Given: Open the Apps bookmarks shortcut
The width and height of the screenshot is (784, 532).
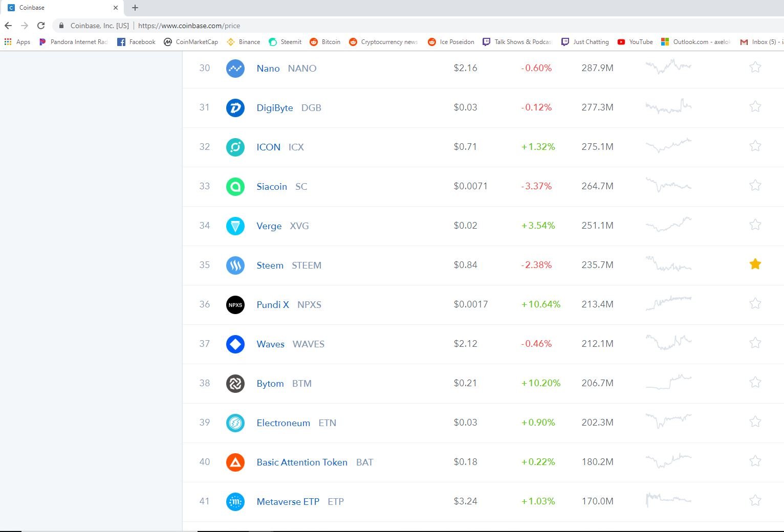Looking at the screenshot, I should pyautogui.click(x=17, y=42).
